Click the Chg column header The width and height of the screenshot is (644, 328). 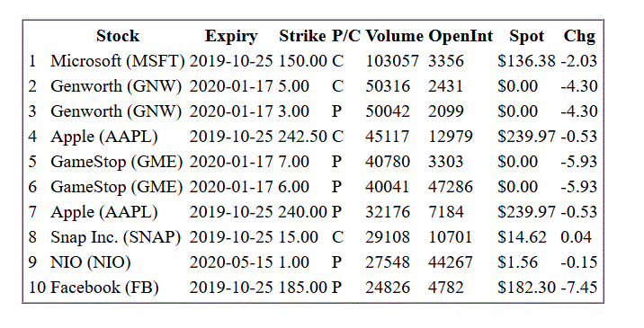point(579,36)
